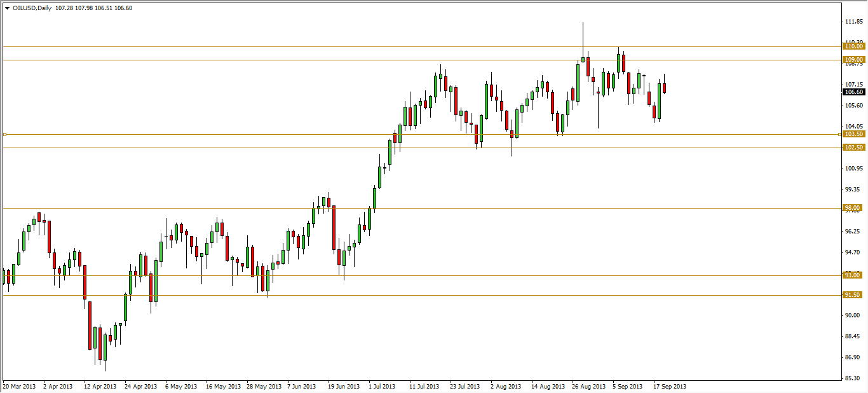The image size is (868, 393).
Task: Select the 91.50 price level tag
Action: (x=853, y=295)
